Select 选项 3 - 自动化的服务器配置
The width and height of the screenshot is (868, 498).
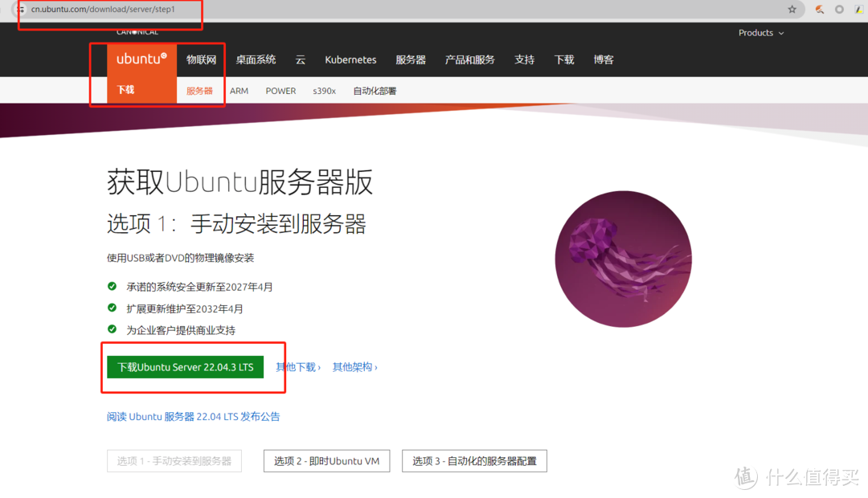point(474,460)
